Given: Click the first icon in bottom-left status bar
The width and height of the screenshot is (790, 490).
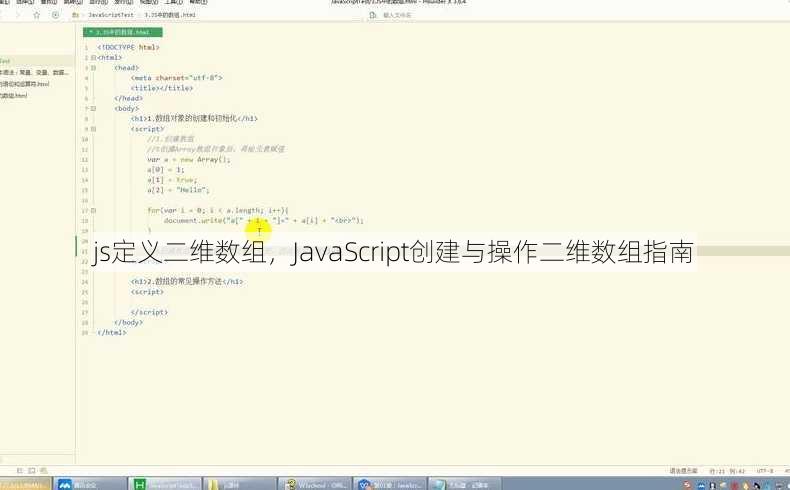Looking at the screenshot, I should pos(20,471).
